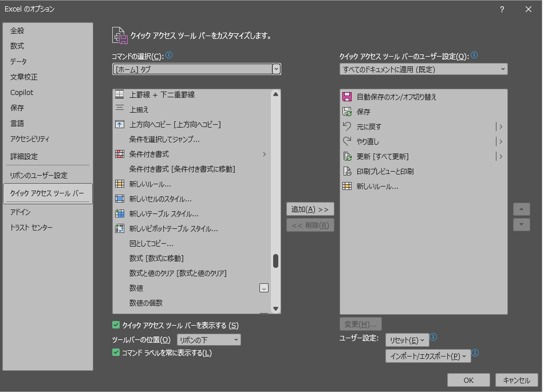This screenshot has height=392, width=544.
Task: Click the 新しいルール icon in right list
Action: (347, 186)
